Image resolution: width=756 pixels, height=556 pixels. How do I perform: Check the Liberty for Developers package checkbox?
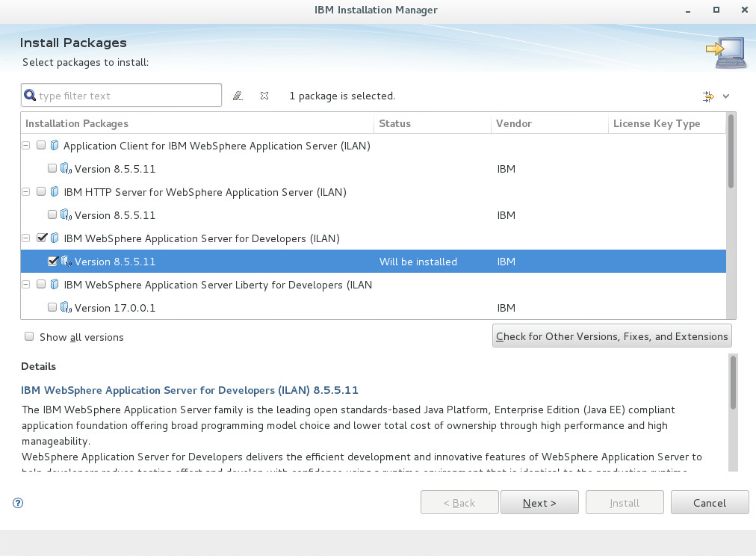click(41, 283)
